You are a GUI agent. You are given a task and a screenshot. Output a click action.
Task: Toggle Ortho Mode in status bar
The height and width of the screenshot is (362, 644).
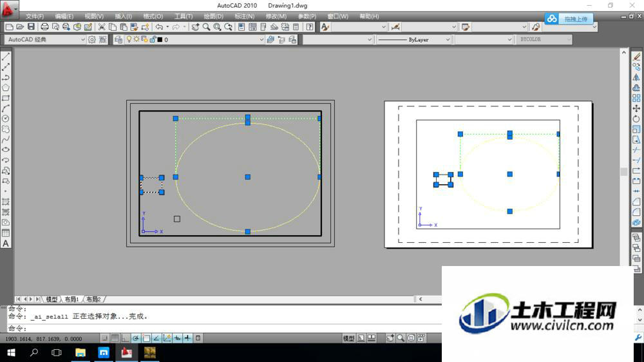click(126, 338)
